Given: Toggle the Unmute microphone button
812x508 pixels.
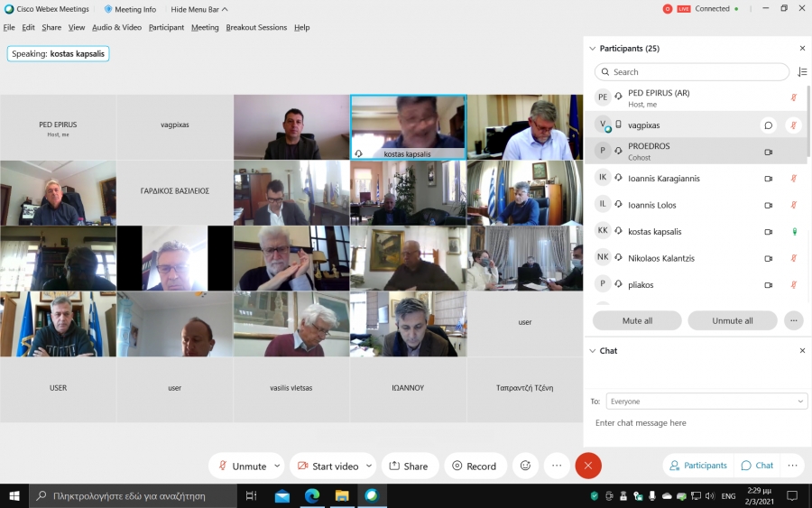Looking at the screenshot, I should [240, 466].
